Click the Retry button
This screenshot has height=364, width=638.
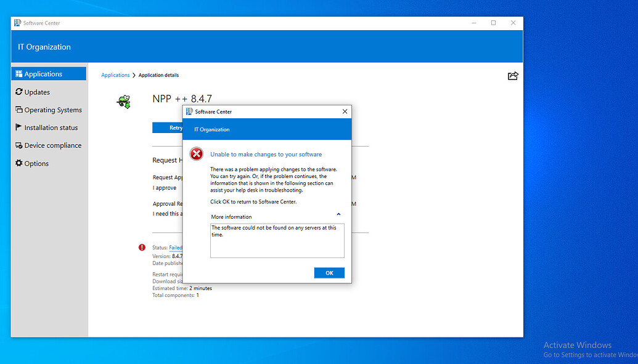point(167,127)
